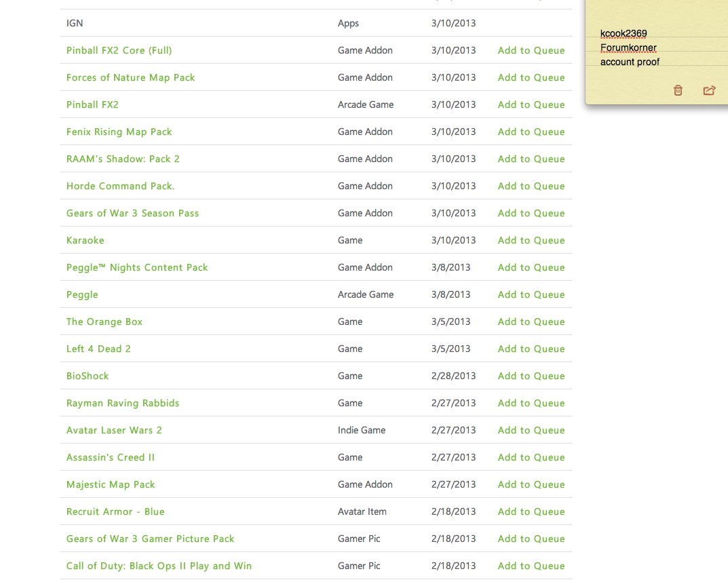The image size is (728, 584).
Task: Open Gears of War 3 Season Pass
Action: (132, 213)
